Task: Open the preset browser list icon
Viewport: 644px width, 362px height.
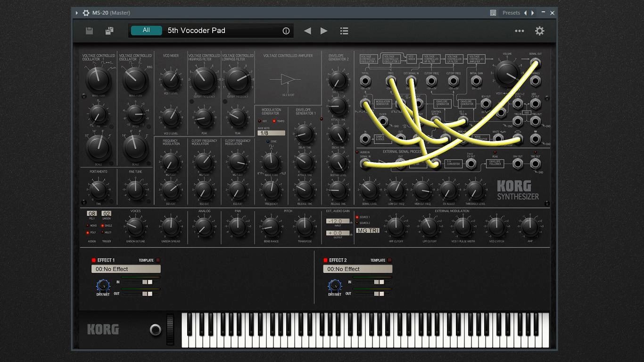Action: point(344,31)
